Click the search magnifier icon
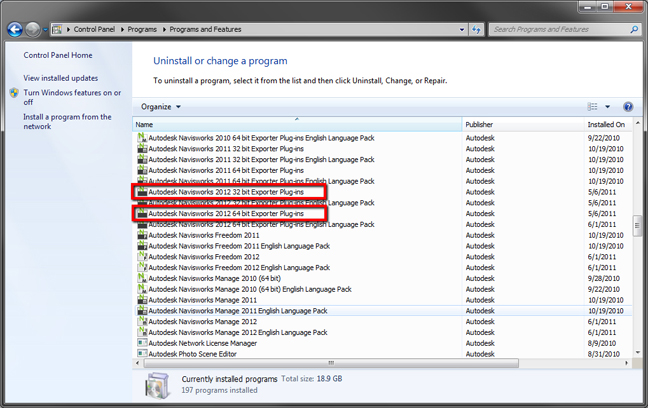Image resolution: width=648 pixels, height=408 pixels. [x=634, y=29]
